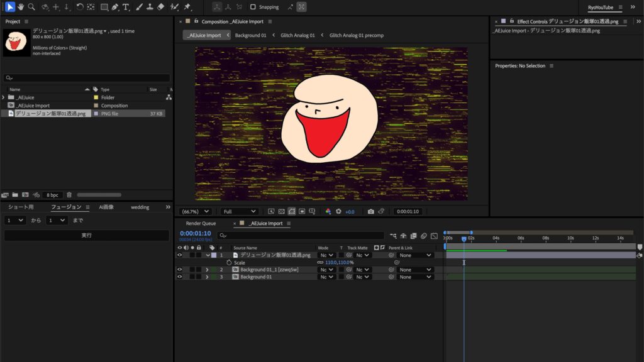Open Parent None dropdown for Background 01

415,277
